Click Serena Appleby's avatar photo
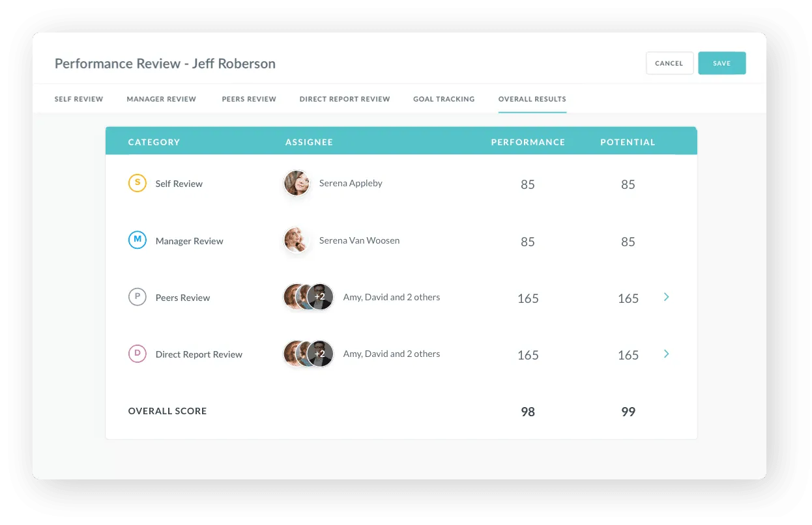The image size is (812, 525). 297,184
